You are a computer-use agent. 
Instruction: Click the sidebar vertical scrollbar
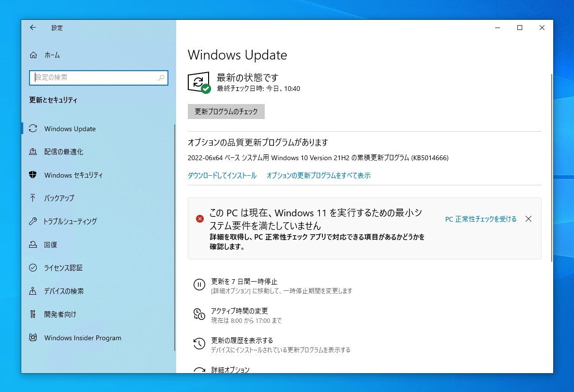click(175, 237)
